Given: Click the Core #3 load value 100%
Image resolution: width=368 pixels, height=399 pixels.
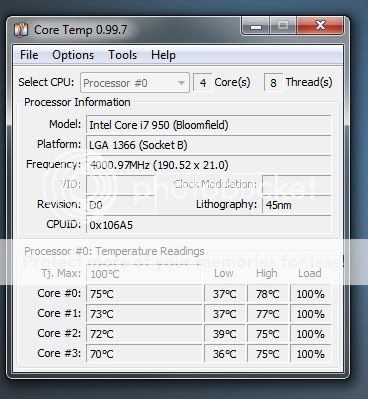Looking at the screenshot, I should click(x=311, y=354).
